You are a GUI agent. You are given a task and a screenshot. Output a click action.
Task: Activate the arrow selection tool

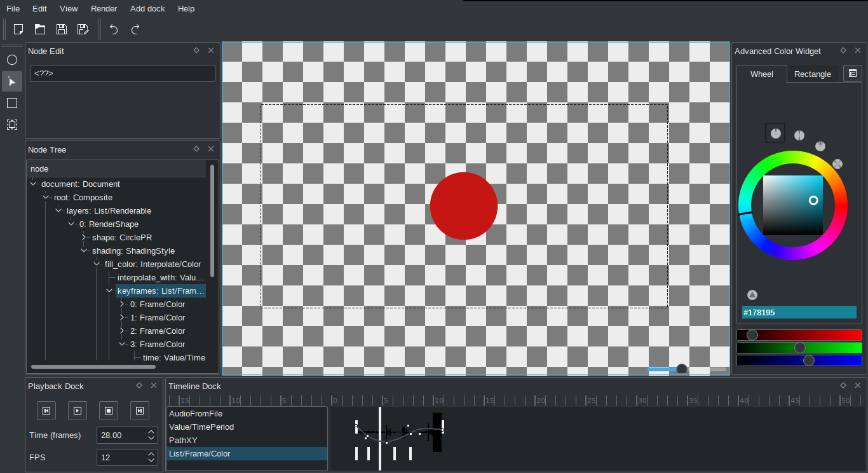click(12, 81)
